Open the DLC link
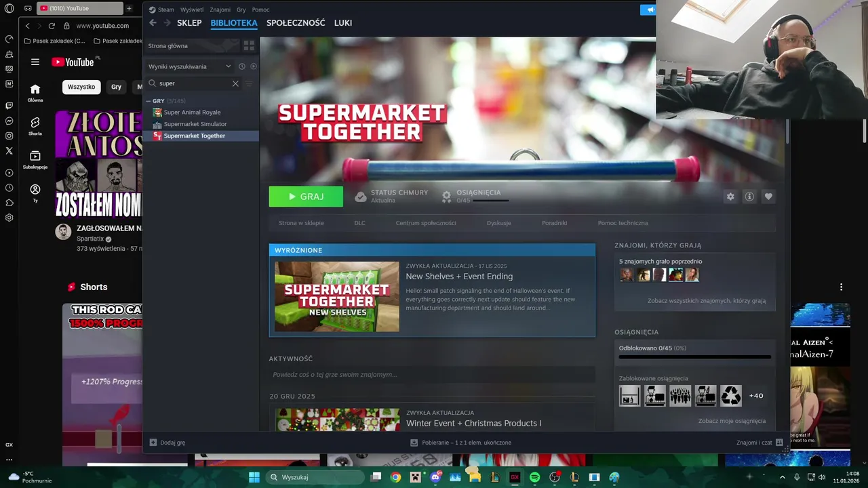Screen dimensions: 868x488 359,223
